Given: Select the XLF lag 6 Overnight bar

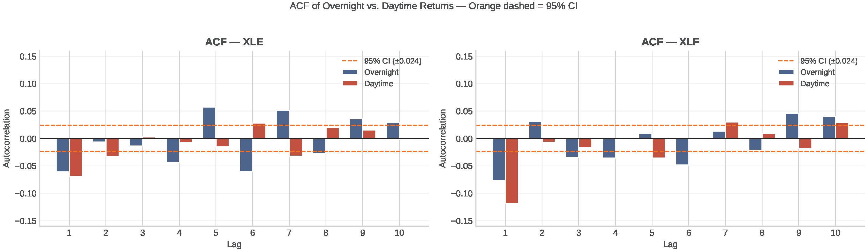Looking at the screenshot, I should click(682, 152).
